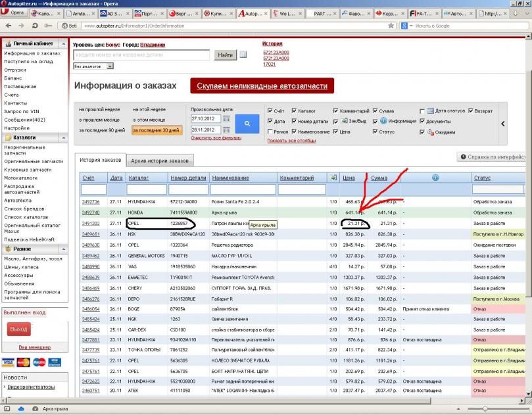Enable the Дата статуса checkbox

pyautogui.click(x=422, y=111)
